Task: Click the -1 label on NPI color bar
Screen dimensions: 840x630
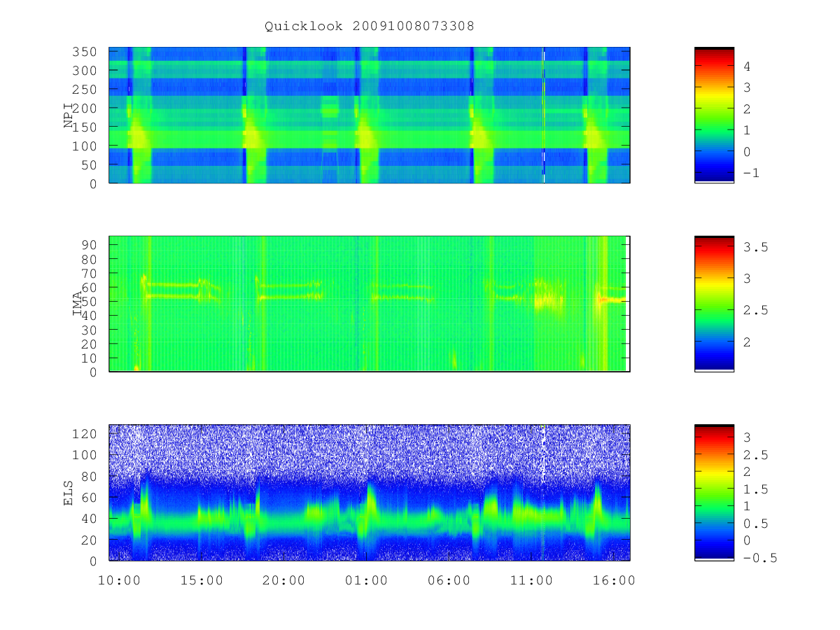Action: click(x=751, y=173)
